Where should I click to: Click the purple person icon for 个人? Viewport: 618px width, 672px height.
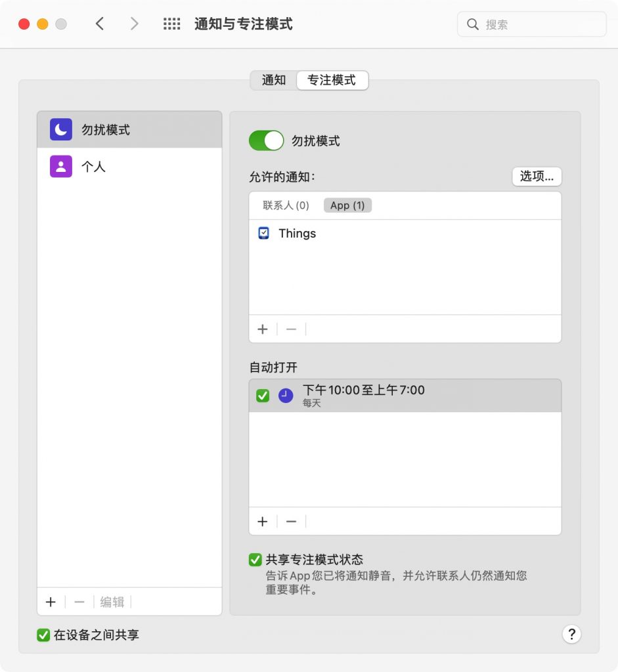point(61,166)
